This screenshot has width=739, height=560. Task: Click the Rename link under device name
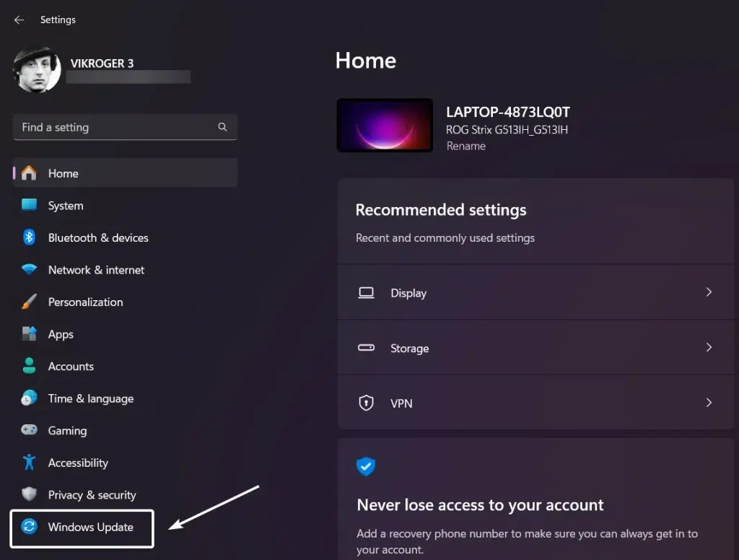pyautogui.click(x=465, y=146)
